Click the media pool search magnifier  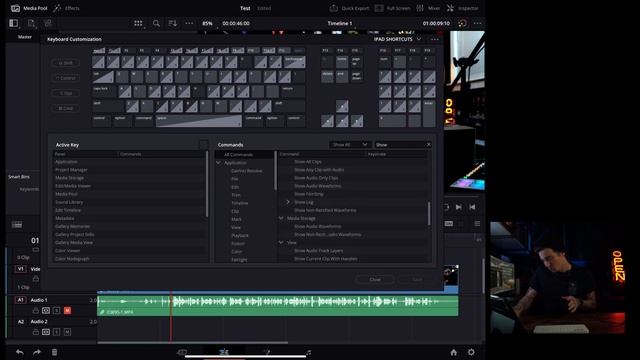[156, 23]
